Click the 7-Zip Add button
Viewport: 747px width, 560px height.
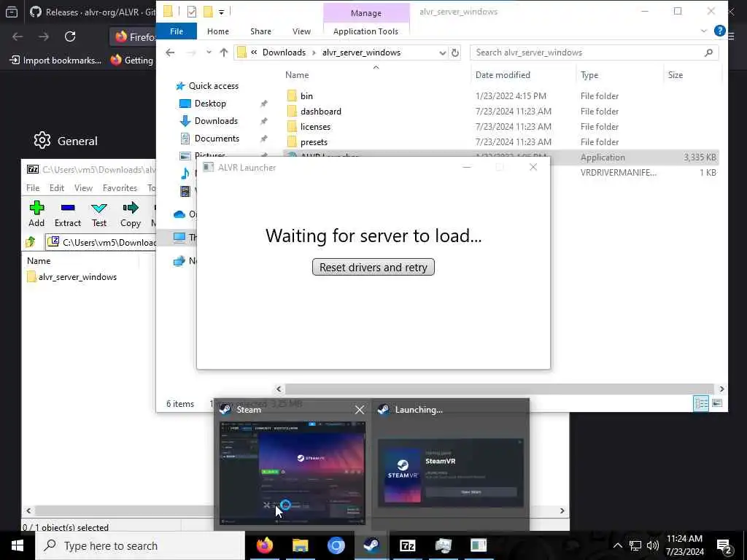click(36, 214)
